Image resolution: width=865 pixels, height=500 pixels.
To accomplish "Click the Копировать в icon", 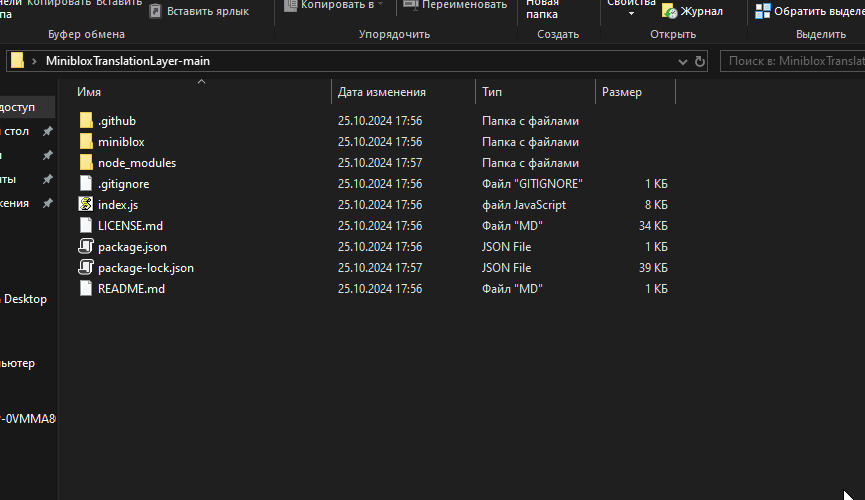I will 290,5.
